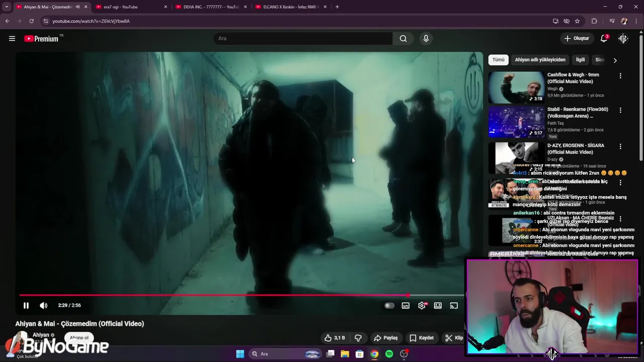Image resolution: width=644 pixels, height=362 pixels.
Task: Select the Tümü filter chip
Action: [x=498, y=60]
